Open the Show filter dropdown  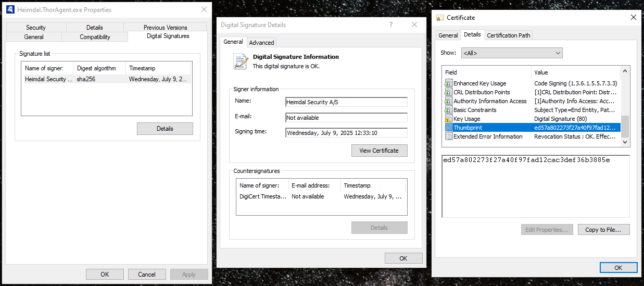512,53
